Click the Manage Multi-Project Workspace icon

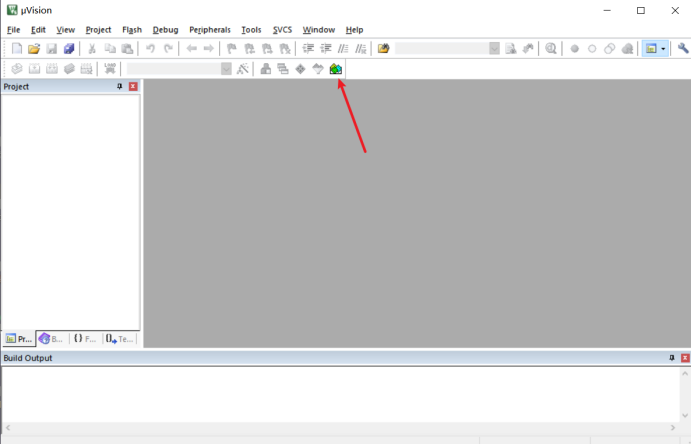pyautogui.click(x=283, y=69)
